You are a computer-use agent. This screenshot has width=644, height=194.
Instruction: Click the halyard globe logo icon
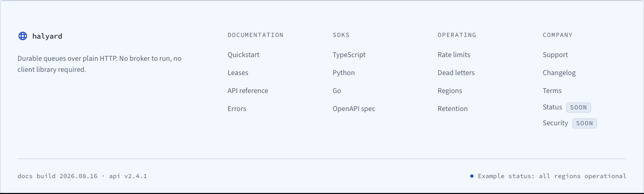click(x=22, y=36)
